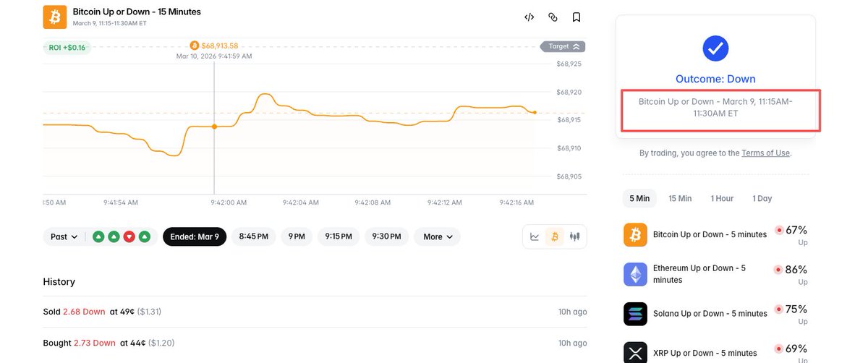Open the Terms of Use link
The width and height of the screenshot is (868, 363).
[766, 153]
